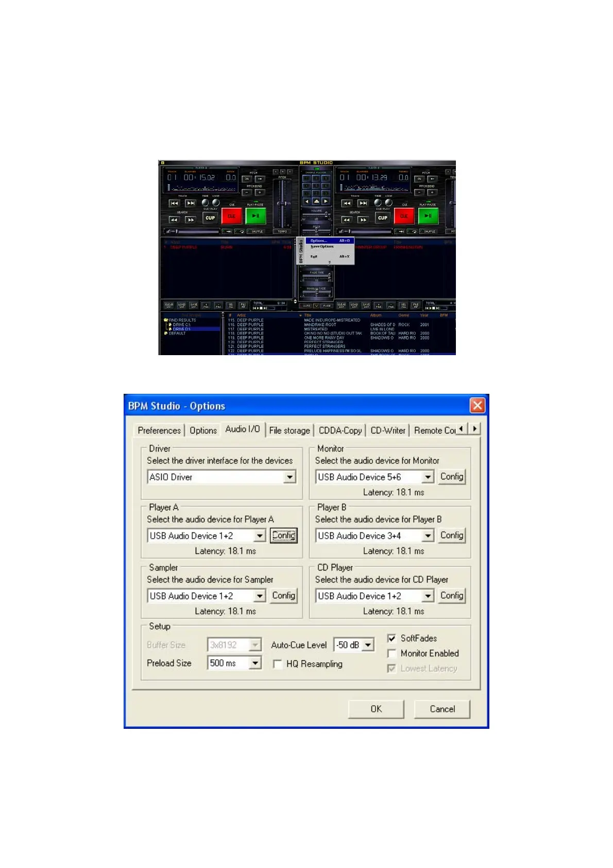The image size is (613, 868).
Task: Click Shuffle button on Player A
Action: pos(257,231)
